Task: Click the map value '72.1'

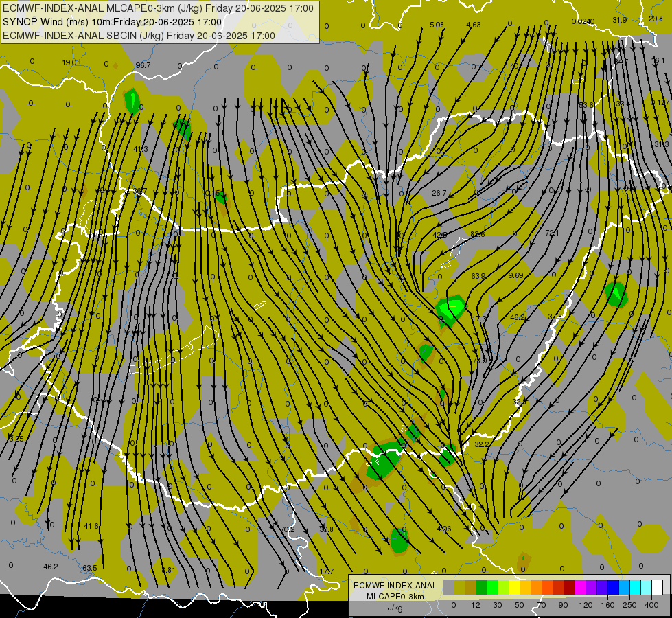Action: [552, 233]
